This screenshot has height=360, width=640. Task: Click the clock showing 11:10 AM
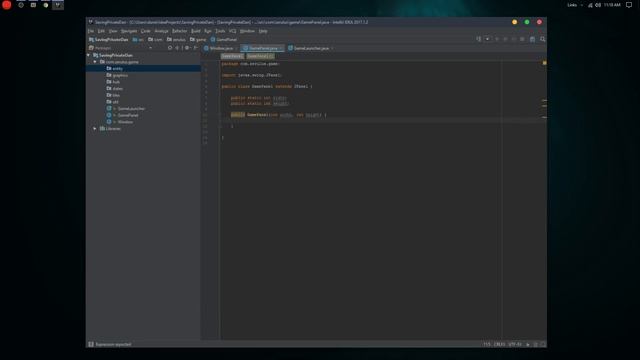coord(612,5)
